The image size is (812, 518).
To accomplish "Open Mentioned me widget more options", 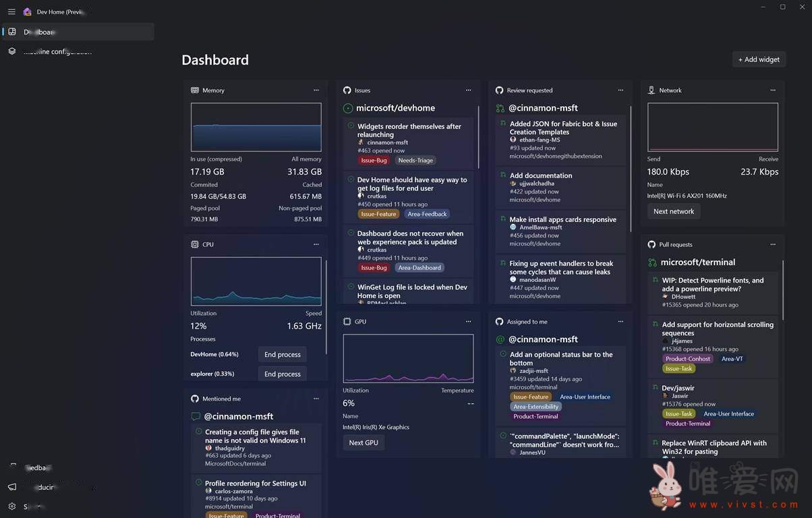I will click(x=316, y=399).
